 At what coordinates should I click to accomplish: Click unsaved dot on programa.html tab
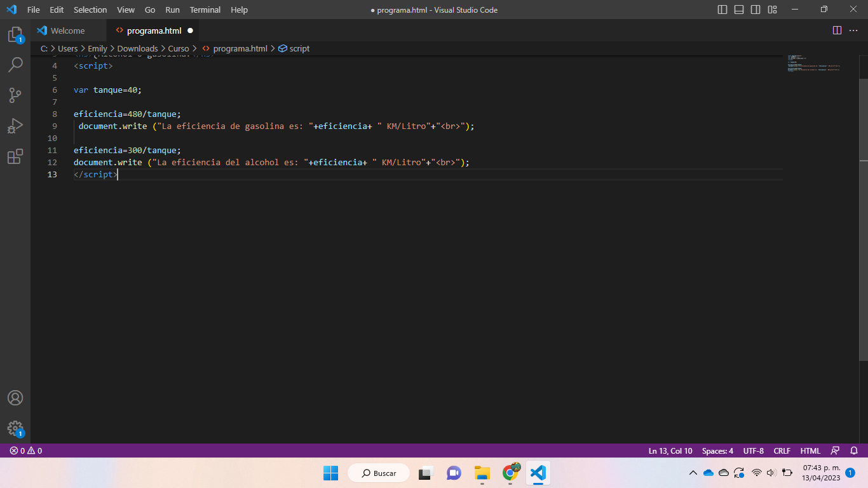point(190,30)
